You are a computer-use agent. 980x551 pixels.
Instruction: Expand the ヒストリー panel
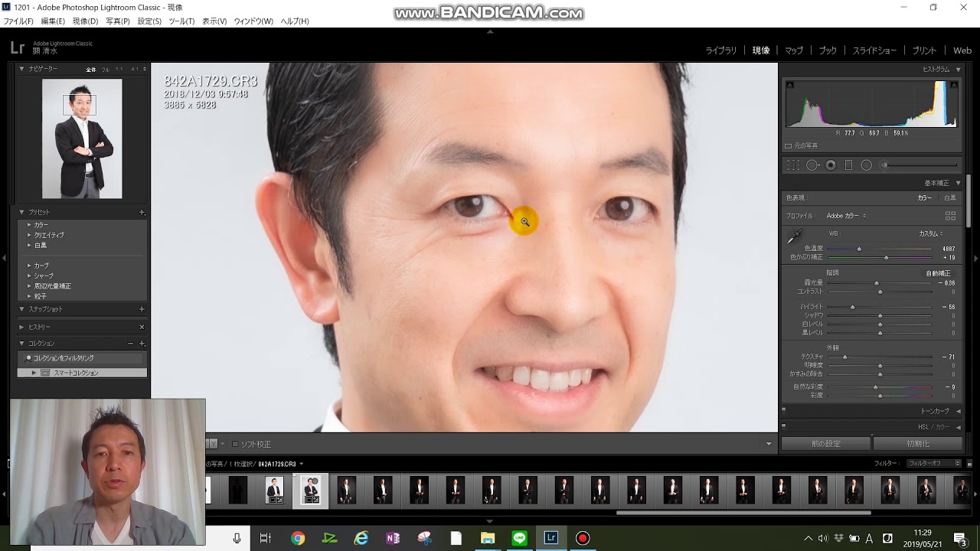point(21,327)
